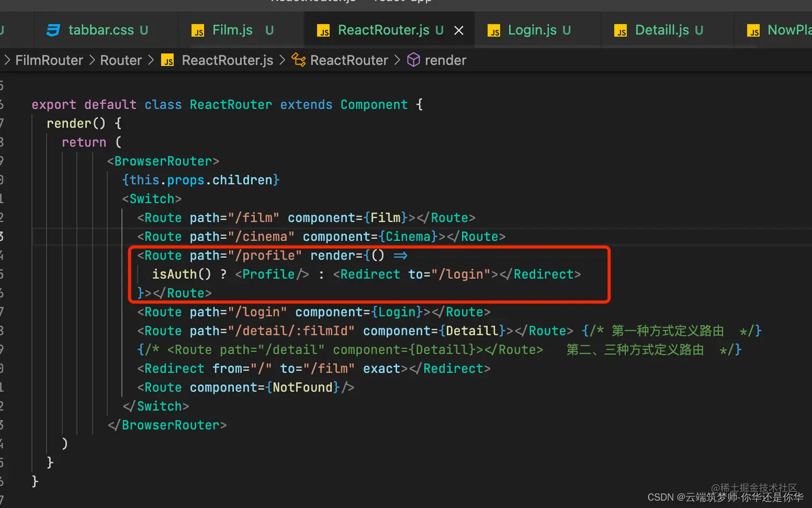Click the JS icon on the NowPla tab
Screen dimensions: 812x508
753,31
